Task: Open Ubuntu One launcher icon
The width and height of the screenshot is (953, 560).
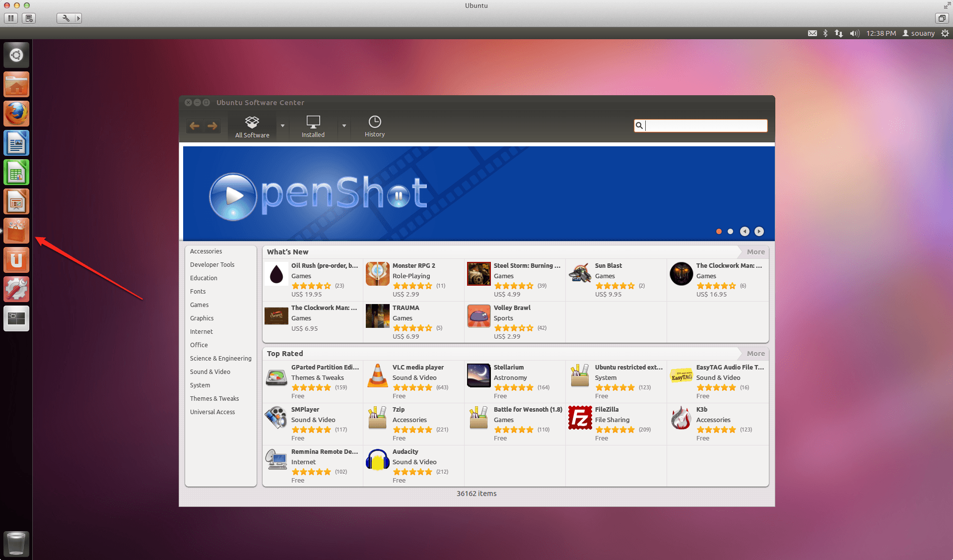Action: pos(16,260)
